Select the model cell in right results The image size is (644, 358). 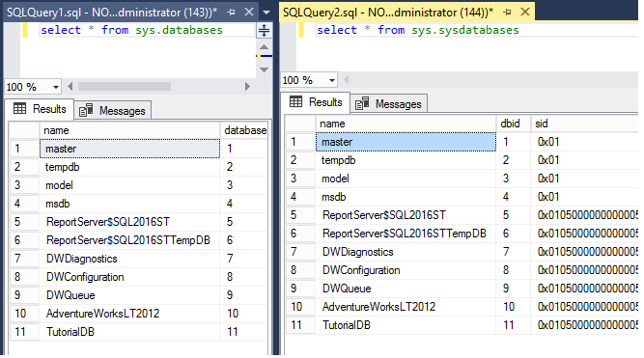(x=406, y=179)
